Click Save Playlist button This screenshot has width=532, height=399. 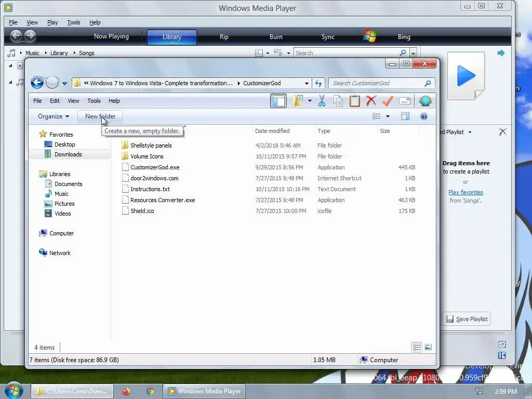467,319
